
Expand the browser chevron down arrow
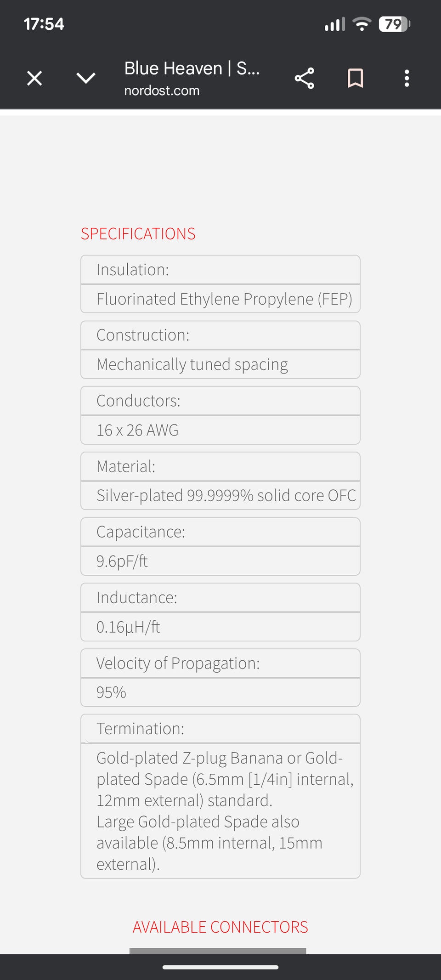click(86, 78)
